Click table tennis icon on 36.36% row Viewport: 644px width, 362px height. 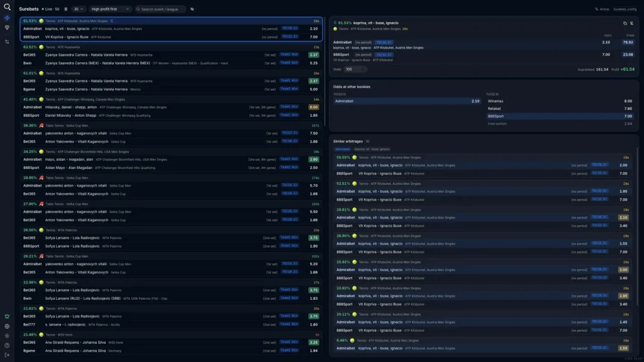pos(41,126)
